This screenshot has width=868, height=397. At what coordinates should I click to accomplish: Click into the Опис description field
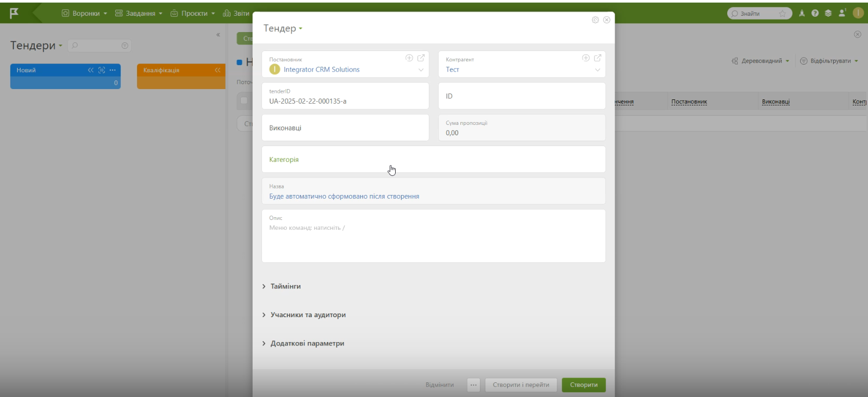coord(433,242)
